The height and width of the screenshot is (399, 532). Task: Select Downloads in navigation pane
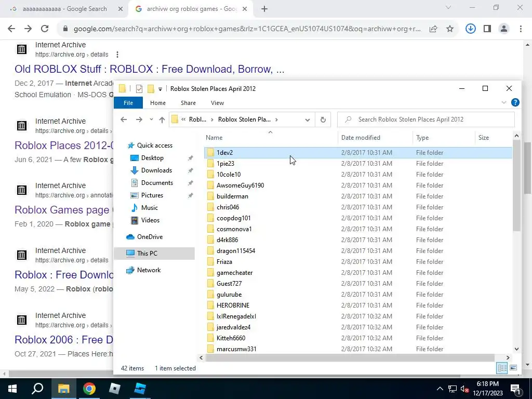coord(156,170)
